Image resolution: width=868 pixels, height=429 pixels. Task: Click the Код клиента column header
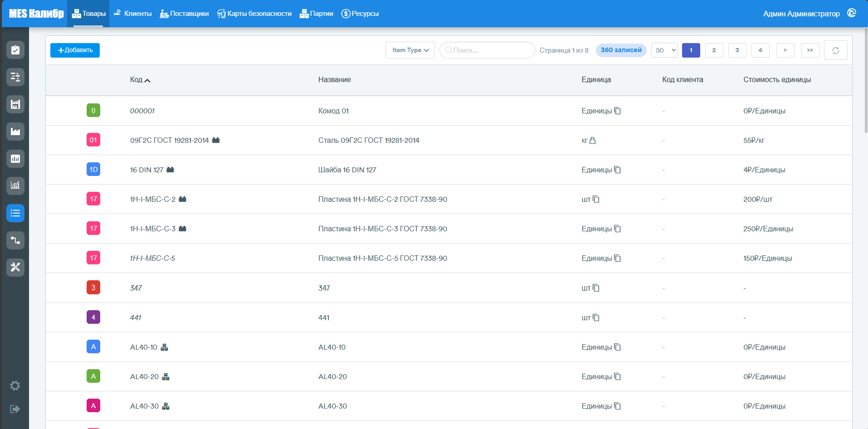click(683, 80)
